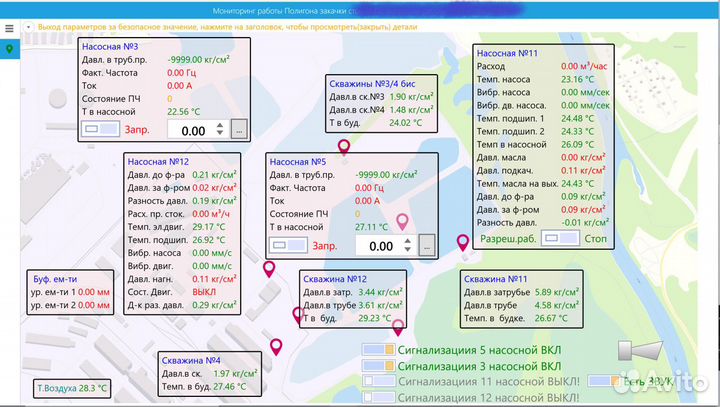Enable Сигнализация 11 насосной switch

pyautogui.click(x=378, y=381)
